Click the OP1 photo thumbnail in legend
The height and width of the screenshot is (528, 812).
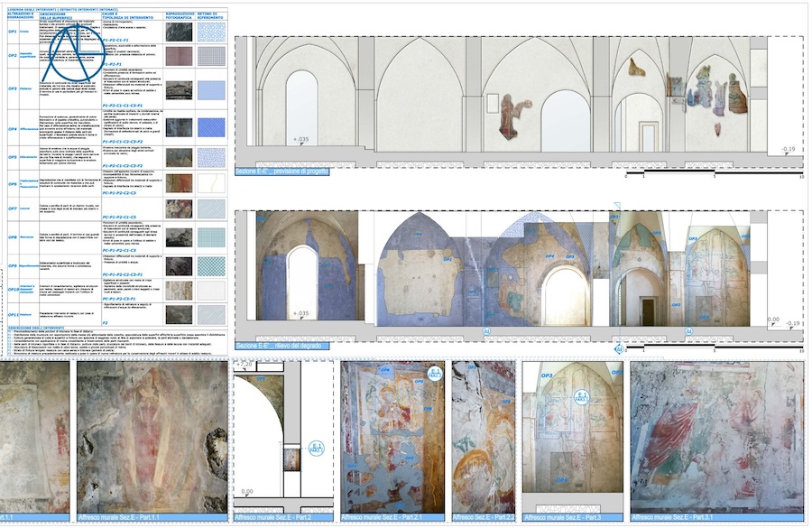[x=179, y=32]
